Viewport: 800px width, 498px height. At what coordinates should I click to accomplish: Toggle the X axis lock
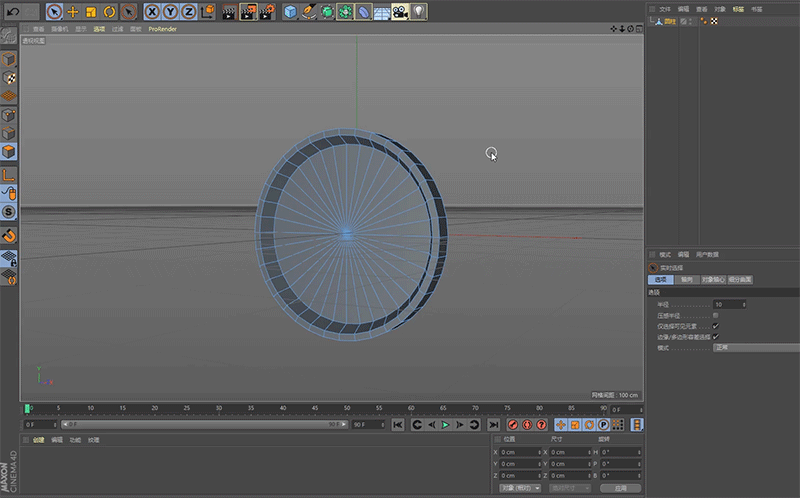point(152,11)
